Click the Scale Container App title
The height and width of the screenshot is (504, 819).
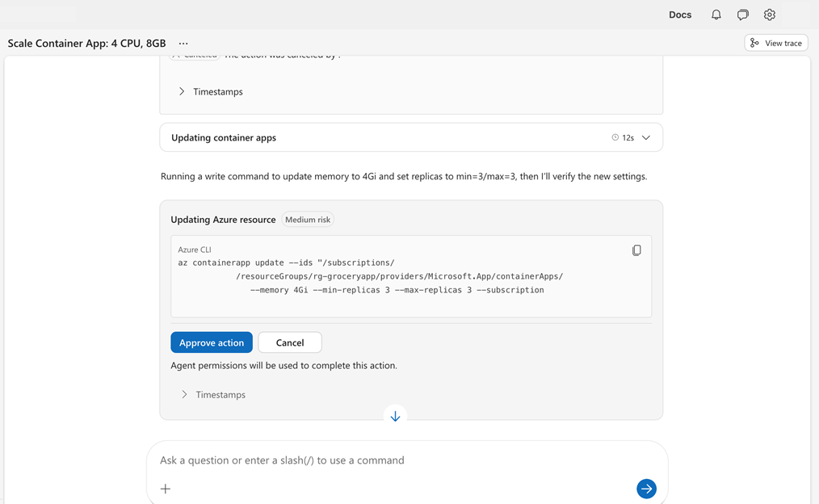click(x=86, y=43)
